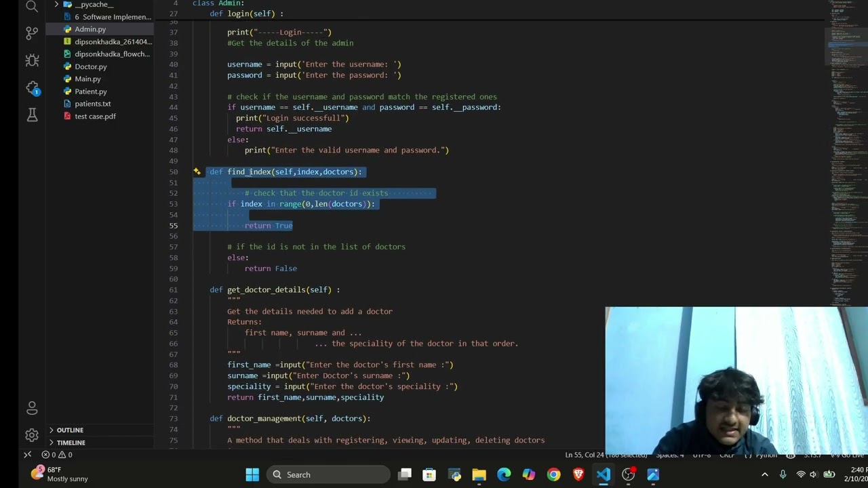This screenshot has width=868, height=488.
Task: Open the Search view in activity bar
Action: tap(32, 7)
